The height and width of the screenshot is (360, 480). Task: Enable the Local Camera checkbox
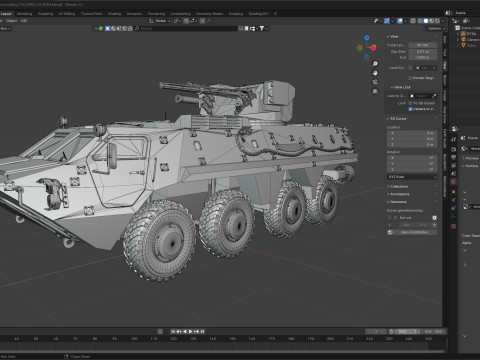(410, 68)
